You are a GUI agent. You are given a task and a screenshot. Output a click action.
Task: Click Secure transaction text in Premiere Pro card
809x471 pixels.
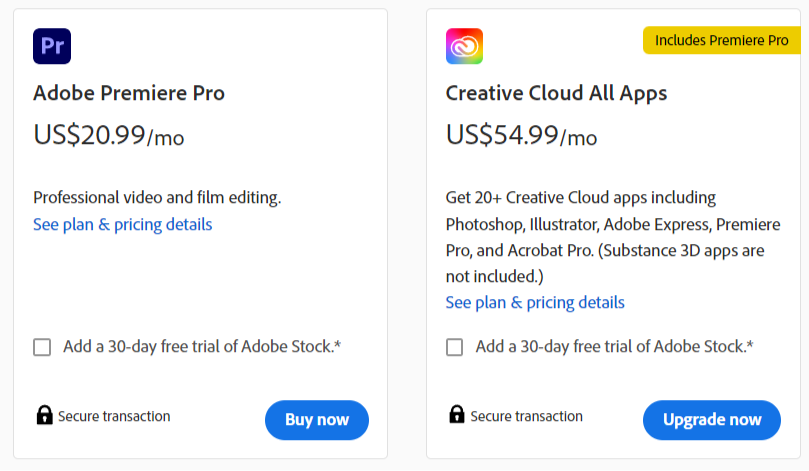pos(114,416)
